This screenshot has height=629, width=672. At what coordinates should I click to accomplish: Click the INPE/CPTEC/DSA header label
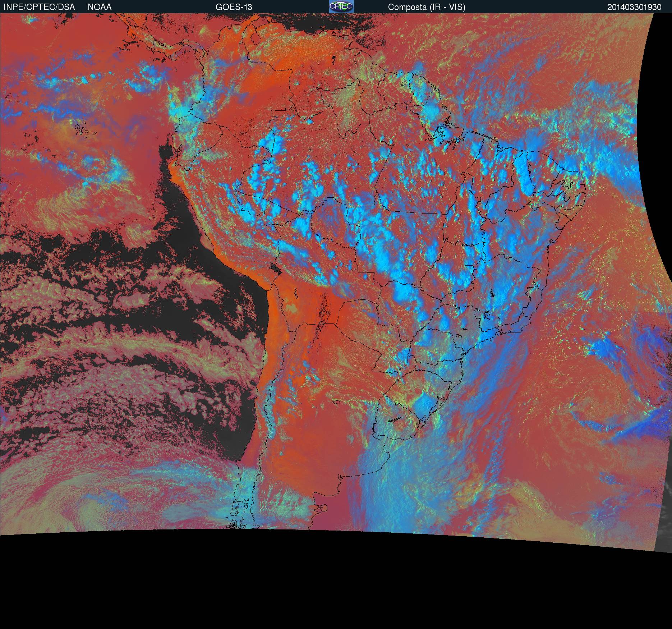39,7
